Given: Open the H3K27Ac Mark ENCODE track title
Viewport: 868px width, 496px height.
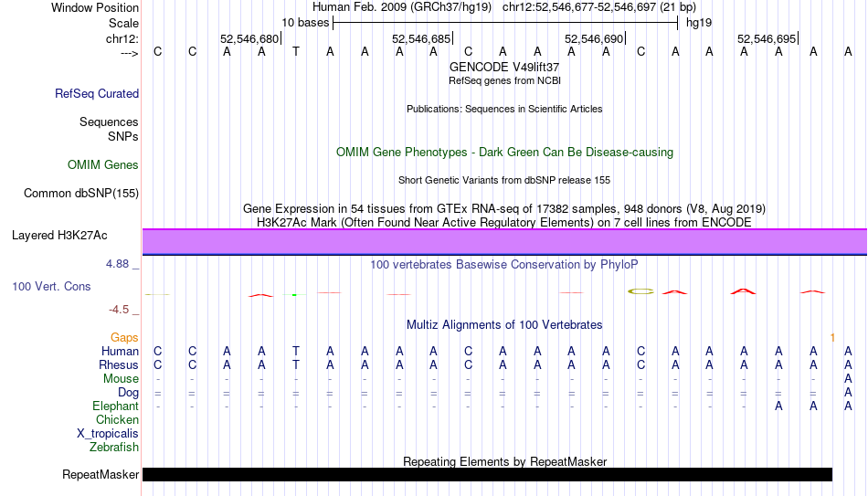Looking at the screenshot, I should click(504, 223).
